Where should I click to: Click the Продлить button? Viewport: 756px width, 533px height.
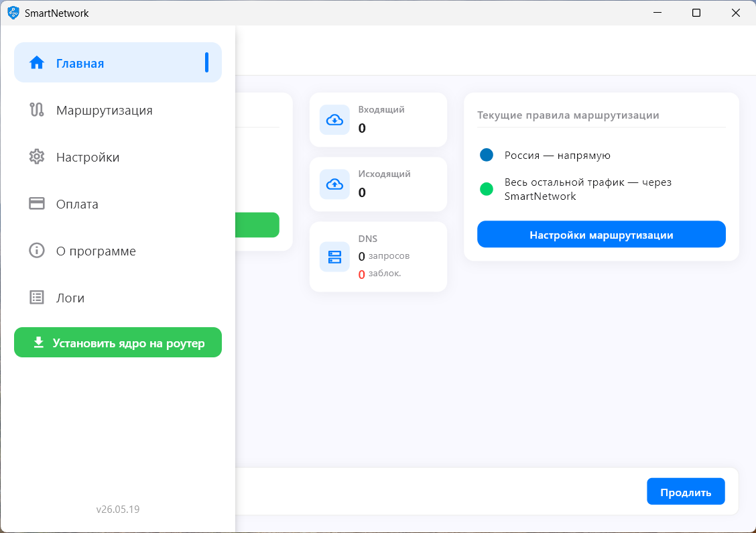coord(686,491)
